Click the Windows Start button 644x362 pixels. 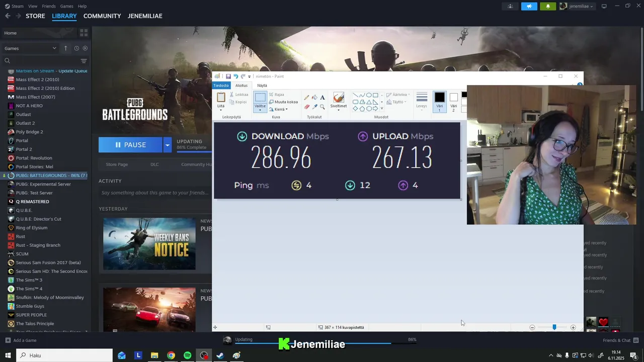point(8,355)
